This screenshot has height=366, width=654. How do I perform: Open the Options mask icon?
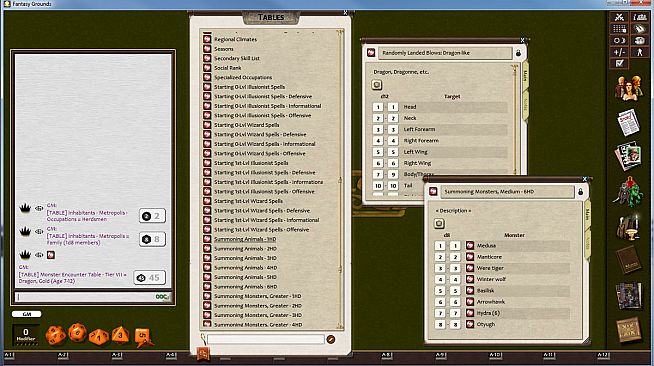(639, 40)
